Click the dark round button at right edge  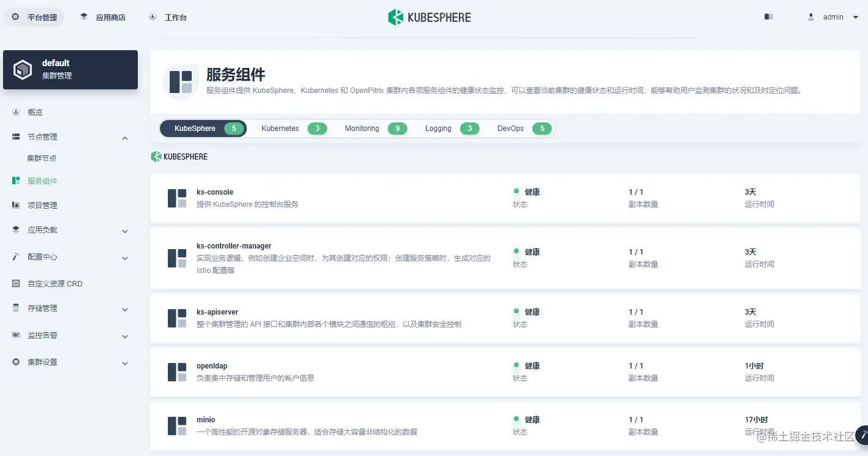pos(862,435)
